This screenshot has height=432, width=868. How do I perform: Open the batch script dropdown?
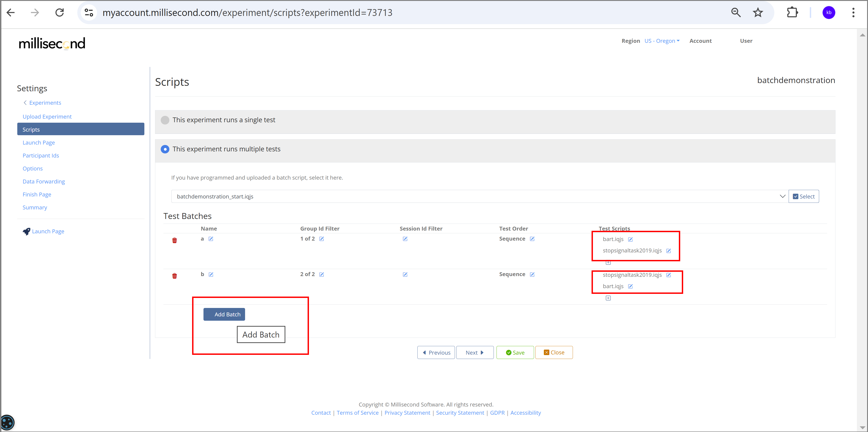(783, 196)
